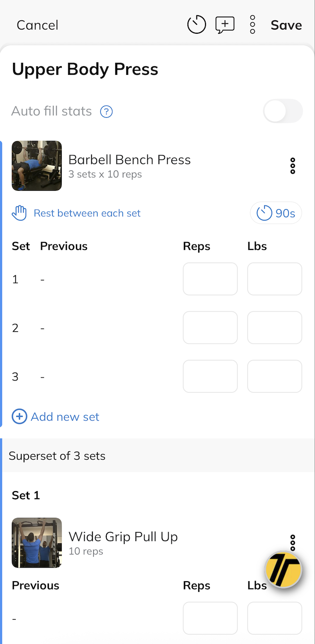315x644 pixels.
Task: Click the plus icon to add set
Action: tap(19, 417)
